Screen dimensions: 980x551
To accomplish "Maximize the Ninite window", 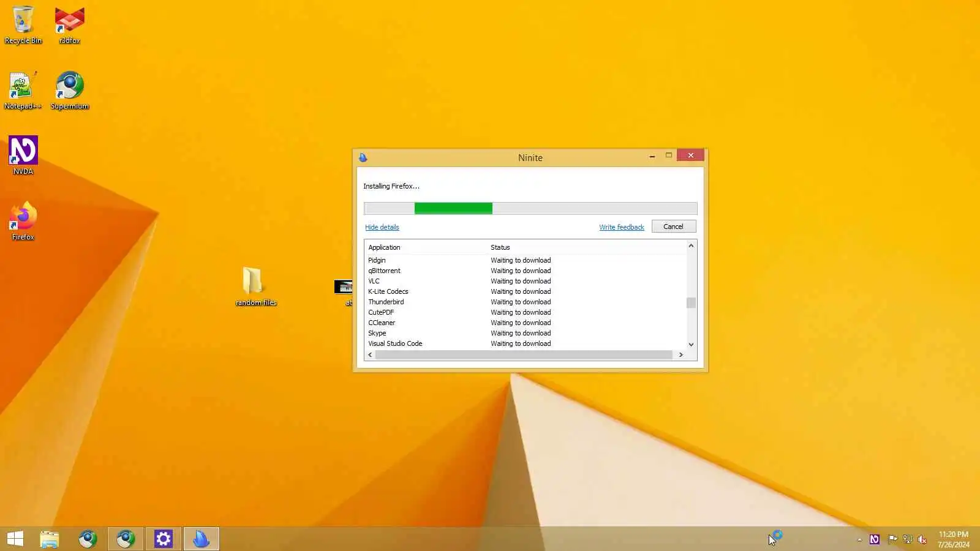I will pos(668,156).
